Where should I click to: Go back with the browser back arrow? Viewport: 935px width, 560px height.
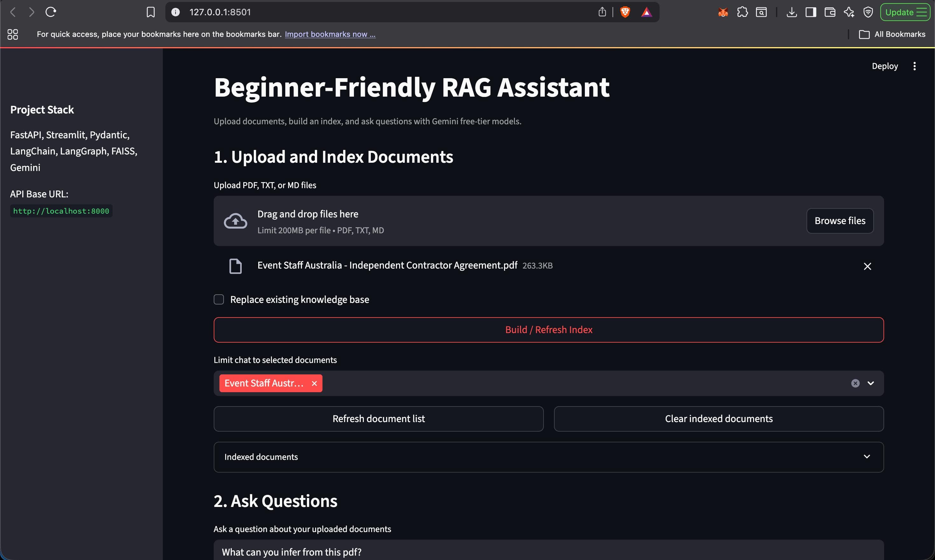13,12
